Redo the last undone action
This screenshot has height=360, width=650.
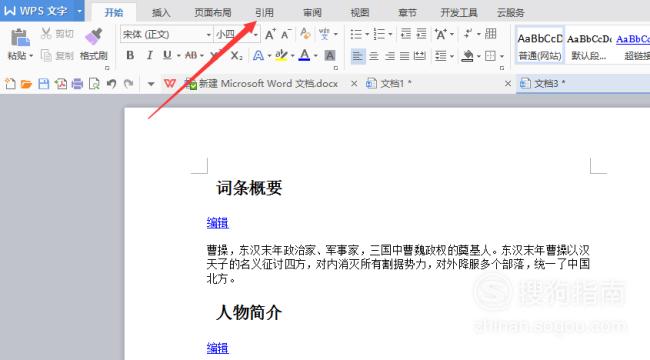pos(129,84)
